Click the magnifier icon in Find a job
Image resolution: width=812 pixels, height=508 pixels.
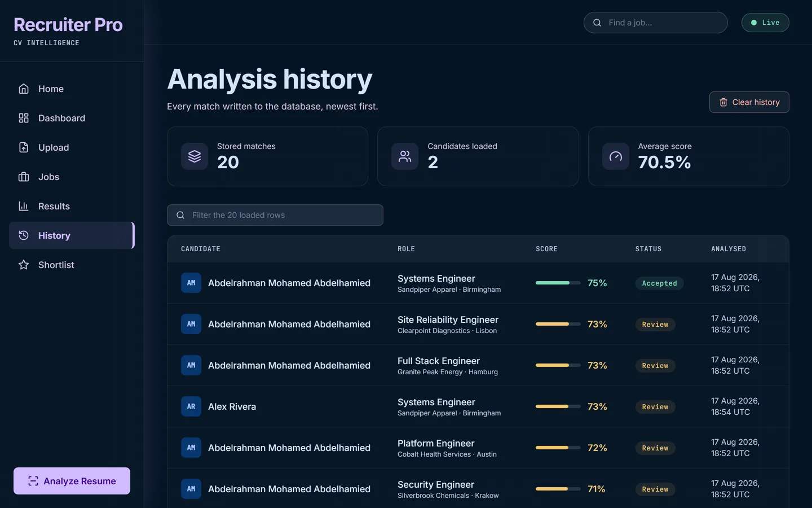click(x=597, y=23)
